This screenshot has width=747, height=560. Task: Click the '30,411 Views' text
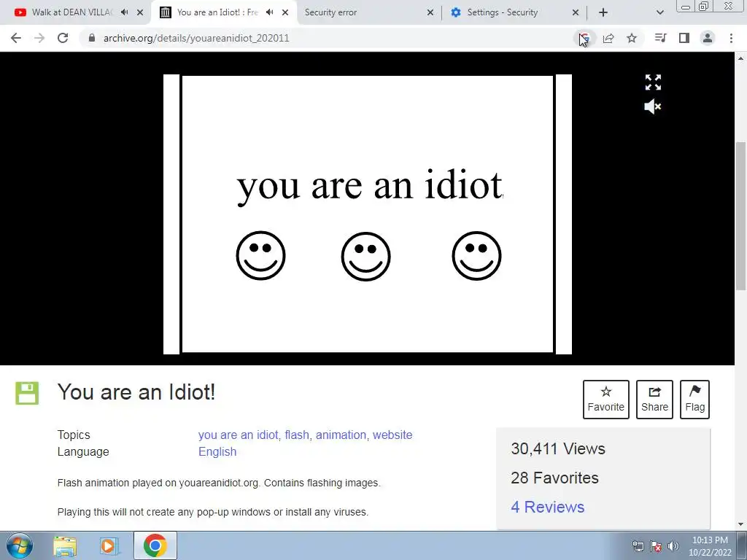tap(558, 448)
